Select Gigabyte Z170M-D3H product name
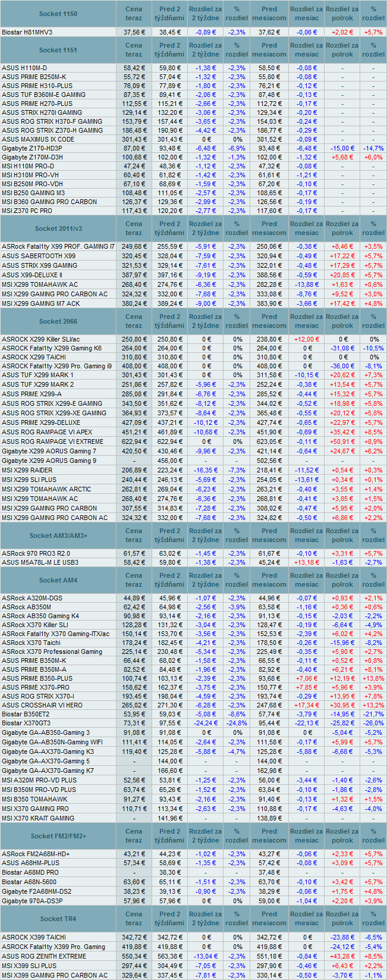This screenshot has width=387, height=980. [32, 157]
